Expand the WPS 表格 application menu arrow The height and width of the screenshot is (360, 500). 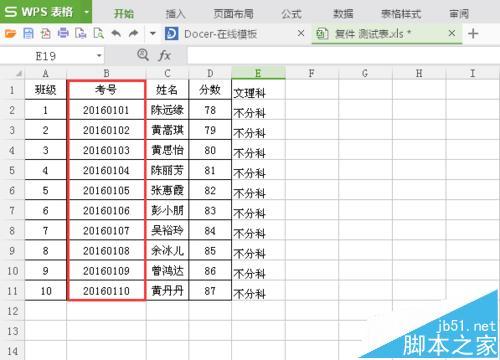(x=86, y=12)
